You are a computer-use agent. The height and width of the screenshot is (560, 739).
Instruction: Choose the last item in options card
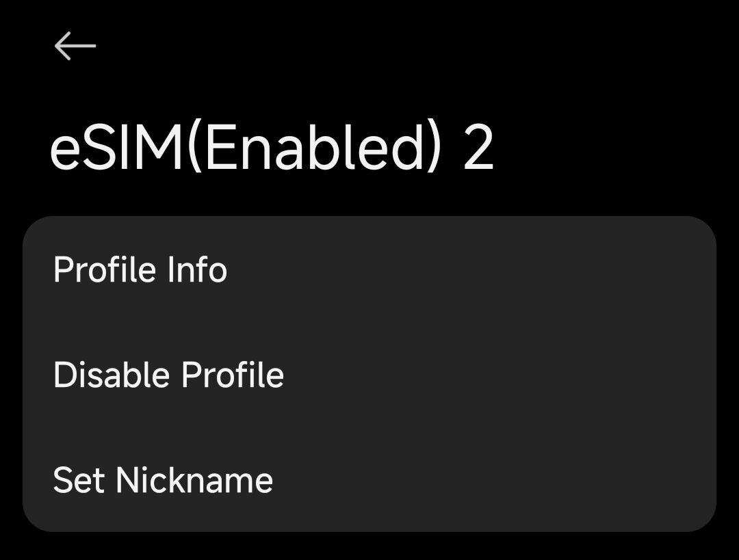click(x=369, y=480)
